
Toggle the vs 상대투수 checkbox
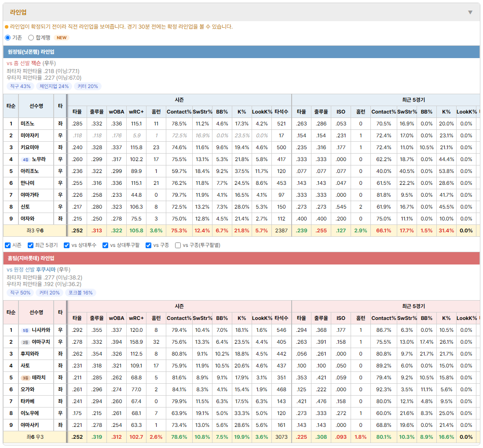point(66,245)
